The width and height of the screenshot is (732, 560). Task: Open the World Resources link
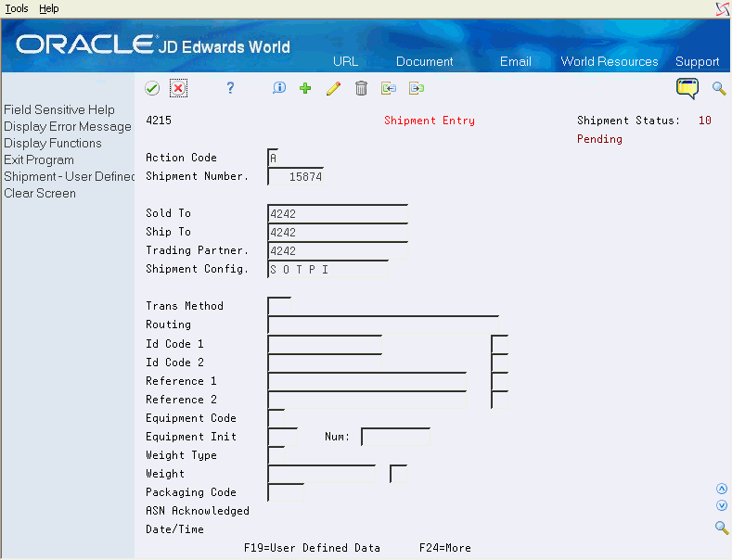(x=610, y=61)
